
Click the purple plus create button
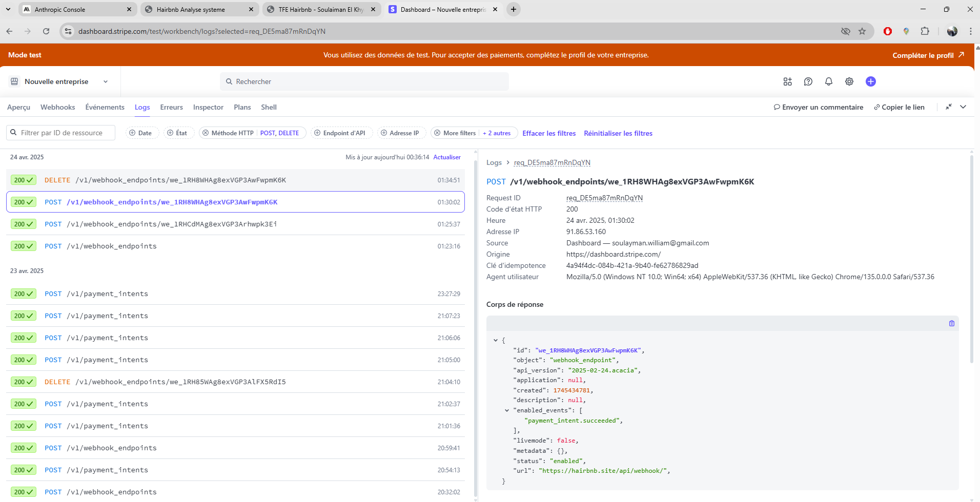[870, 81]
